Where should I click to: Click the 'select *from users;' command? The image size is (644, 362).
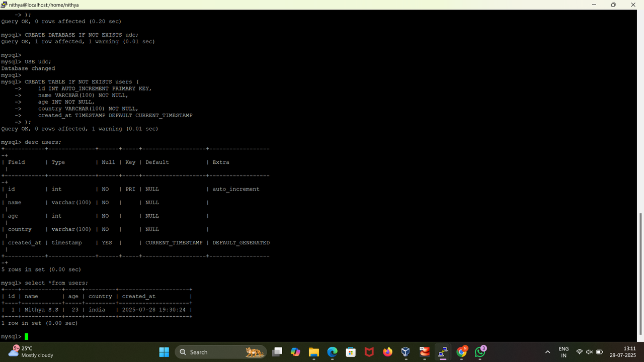[56, 283]
